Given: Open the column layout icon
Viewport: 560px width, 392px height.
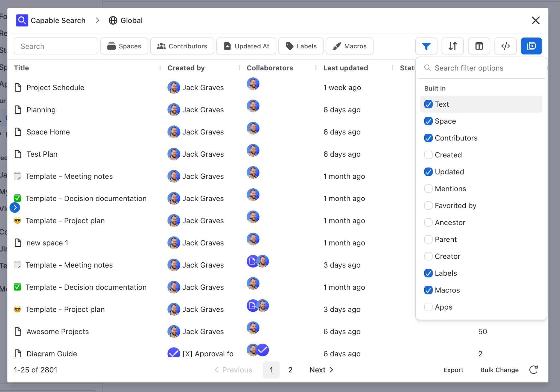Looking at the screenshot, I should pos(479,46).
